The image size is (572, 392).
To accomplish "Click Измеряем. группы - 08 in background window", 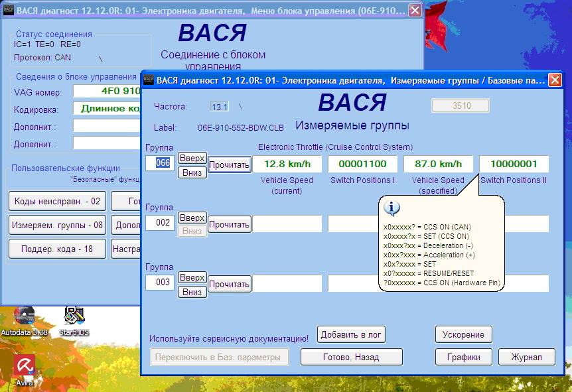I will [57, 225].
